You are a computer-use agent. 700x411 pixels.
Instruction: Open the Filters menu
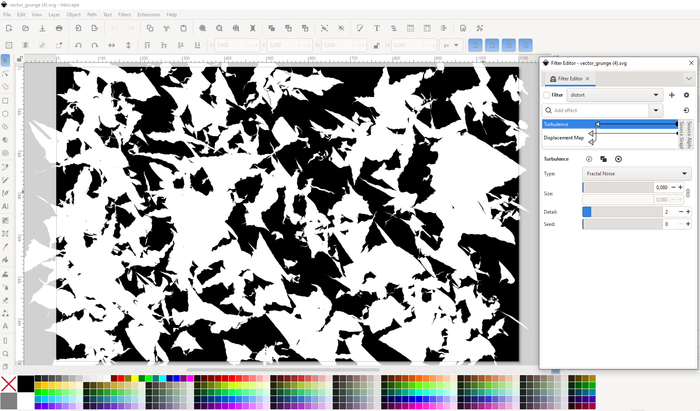tap(124, 15)
